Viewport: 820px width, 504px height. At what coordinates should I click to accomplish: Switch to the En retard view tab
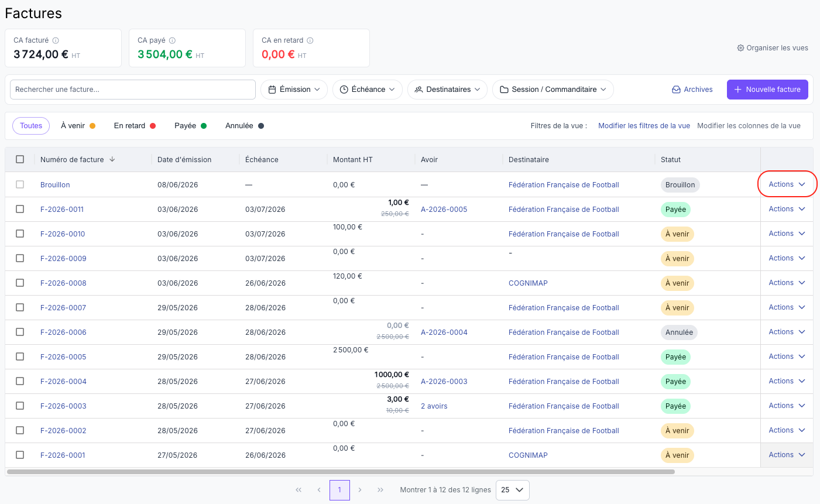(135, 126)
